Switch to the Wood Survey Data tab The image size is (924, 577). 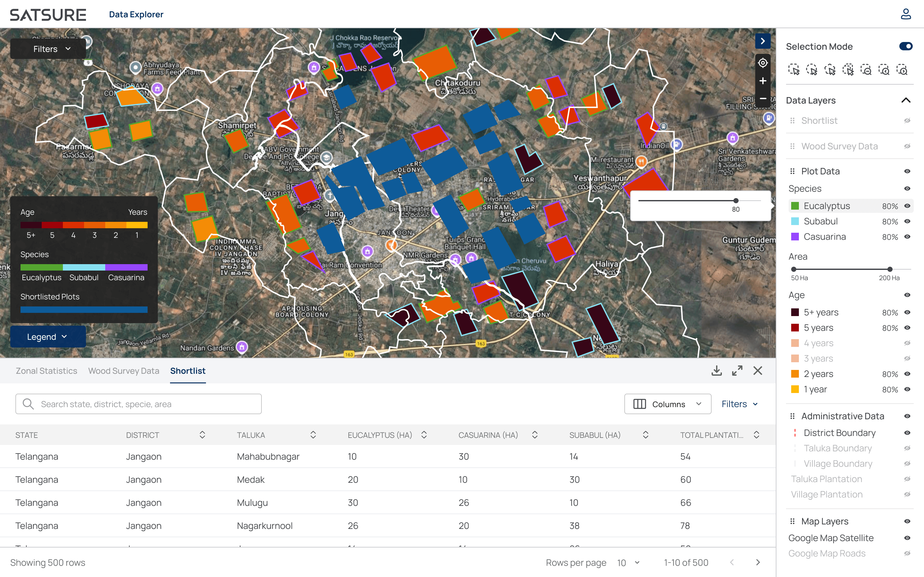tap(124, 371)
